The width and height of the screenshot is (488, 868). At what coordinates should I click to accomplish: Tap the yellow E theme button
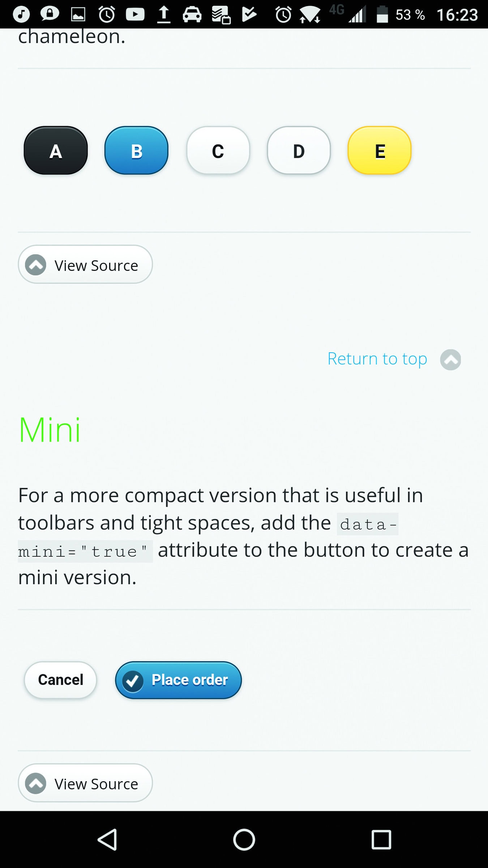click(380, 150)
